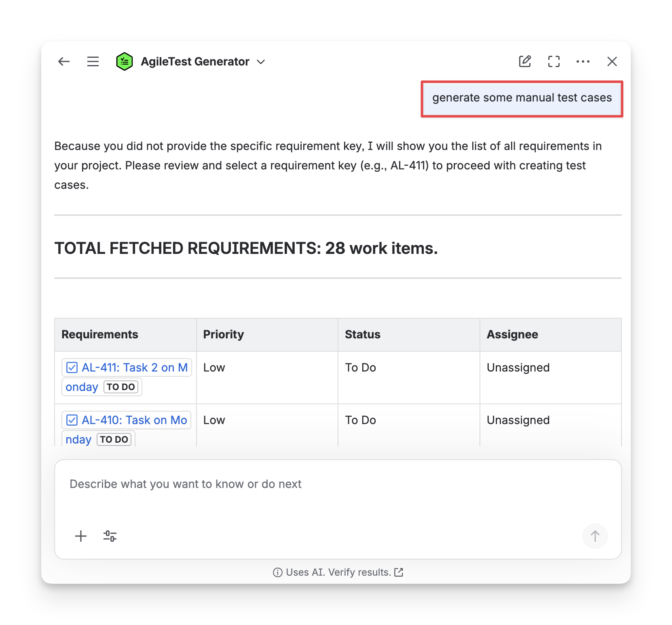Screen dimensions: 672x625
Task: Close the AgileTest Generator panel
Action: (612, 61)
